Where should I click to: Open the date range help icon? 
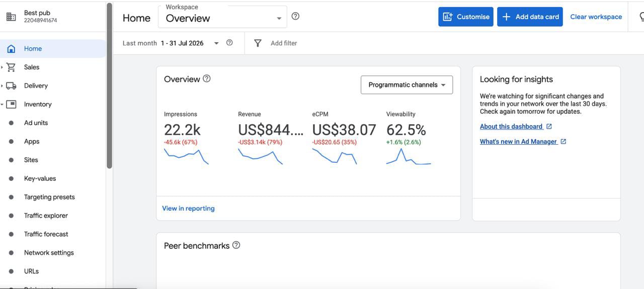[x=229, y=43]
